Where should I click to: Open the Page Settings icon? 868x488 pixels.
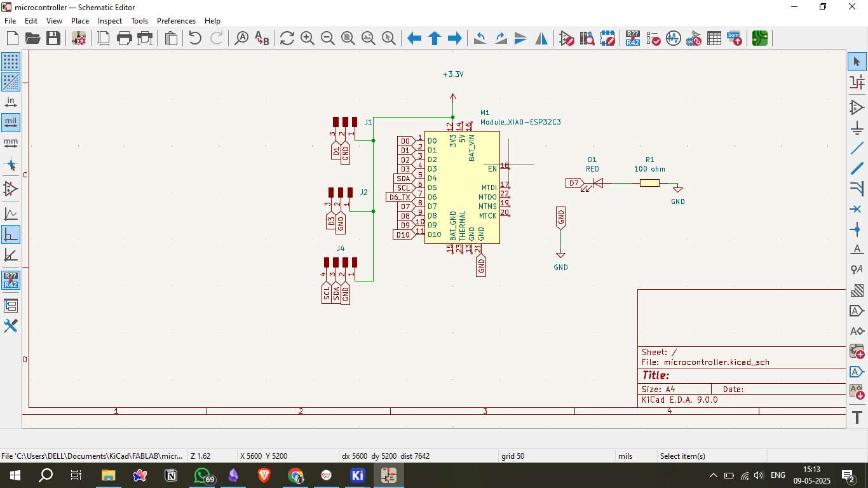click(104, 39)
